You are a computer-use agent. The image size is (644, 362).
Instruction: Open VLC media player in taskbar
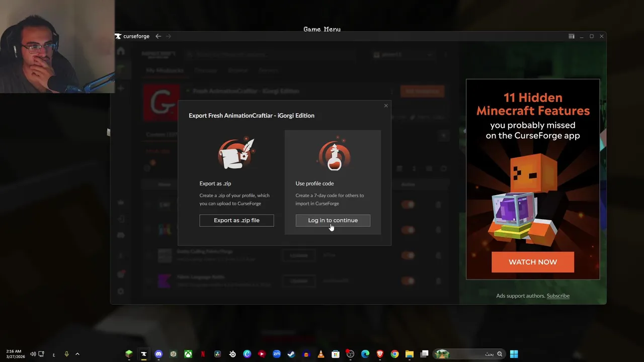321,354
